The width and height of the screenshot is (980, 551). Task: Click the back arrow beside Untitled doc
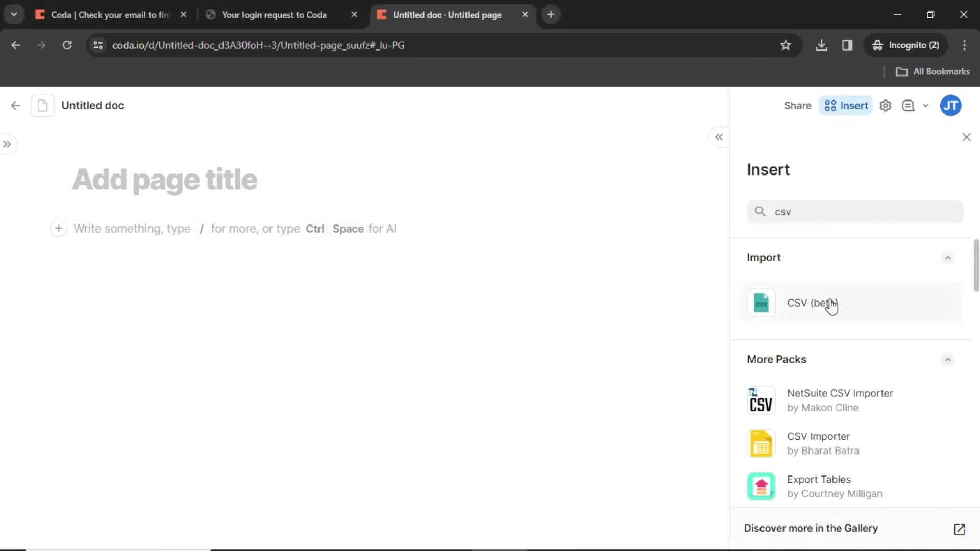[15, 106]
